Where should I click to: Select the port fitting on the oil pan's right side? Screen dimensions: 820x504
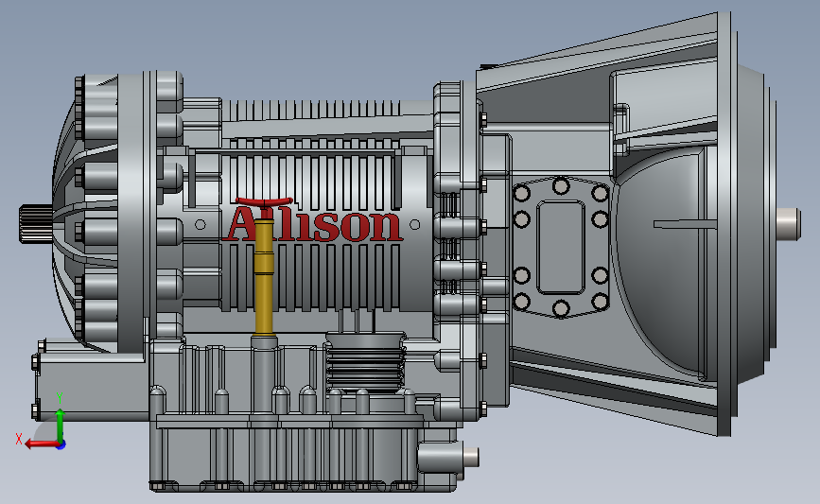point(450,458)
